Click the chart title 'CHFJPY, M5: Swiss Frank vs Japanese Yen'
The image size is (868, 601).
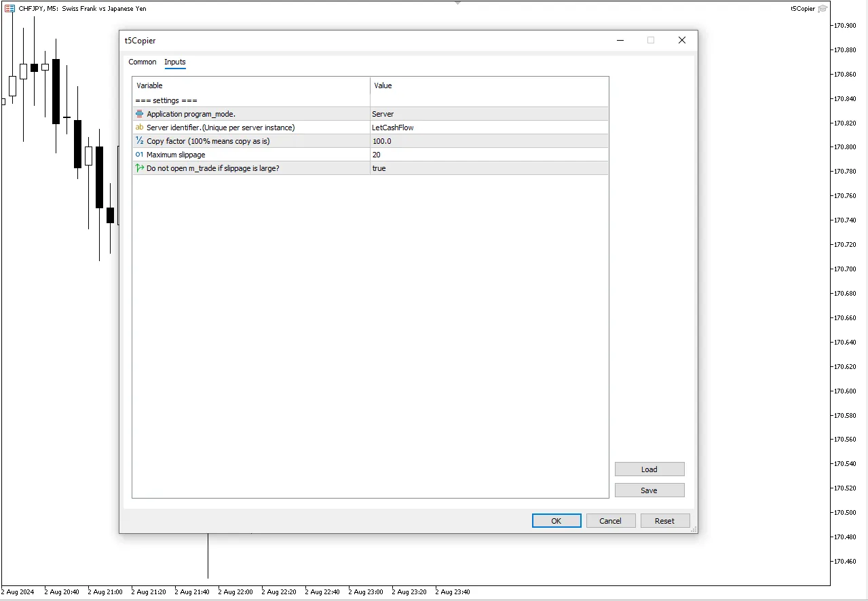tap(82, 9)
